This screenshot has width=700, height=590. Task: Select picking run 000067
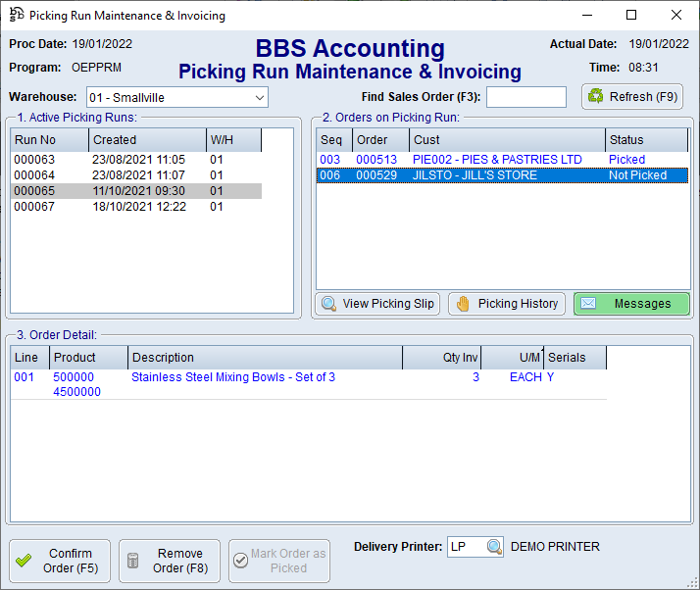pyautogui.click(x=34, y=207)
